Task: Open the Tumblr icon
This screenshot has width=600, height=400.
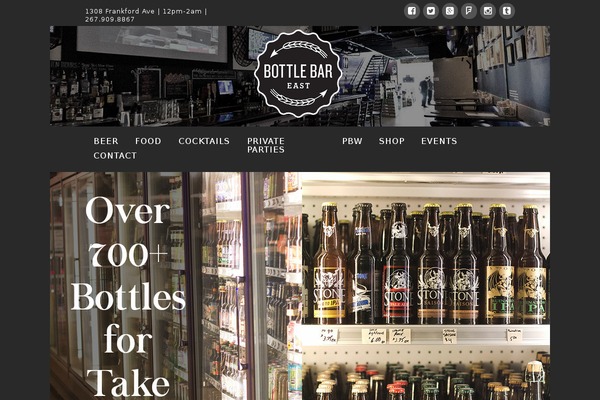Action: pyautogui.click(x=507, y=11)
